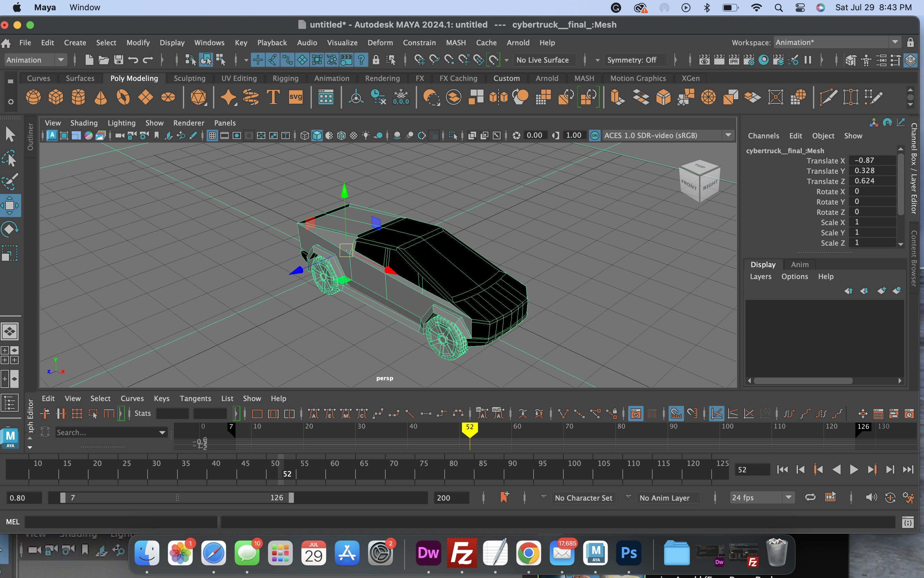Click the Render current frame icon
The height and width of the screenshot is (578, 924).
tap(719, 60)
